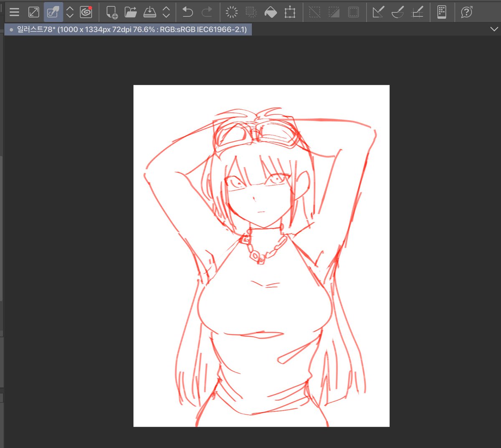Fill with the paint bucket icon
This screenshot has width=501, height=448.
(x=271, y=12)
